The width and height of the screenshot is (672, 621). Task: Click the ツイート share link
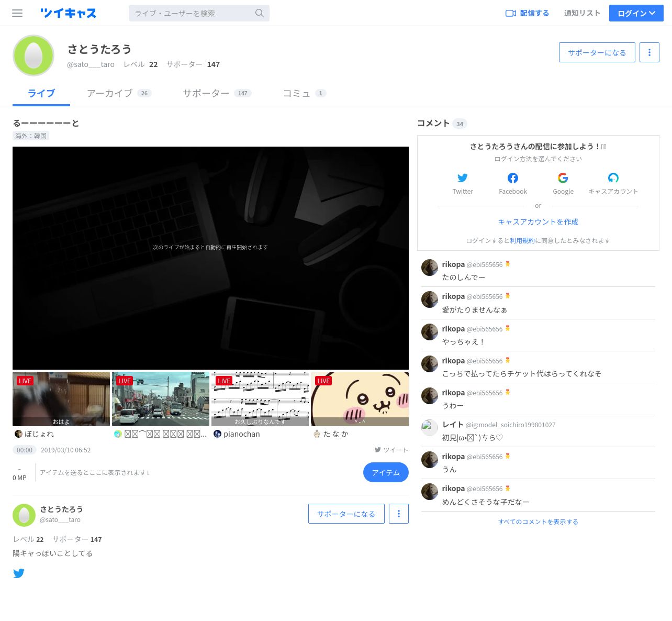(391, 450)
